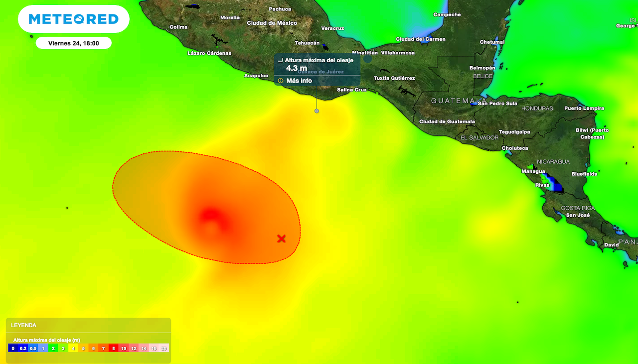Screen dimensions: 638x364
Task: Click the Villahermosa city label
Action: [x=398, y=53]
